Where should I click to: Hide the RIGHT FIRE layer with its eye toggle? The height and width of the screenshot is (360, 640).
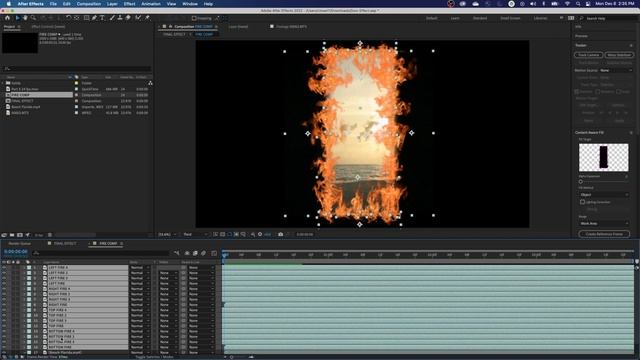(4, 304)
